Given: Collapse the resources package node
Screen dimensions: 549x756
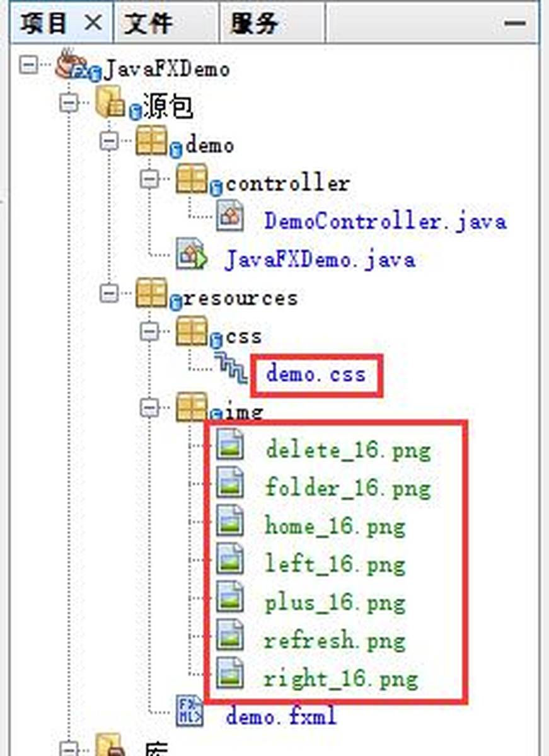Looking at the screenshot, I should tap(109, 293).
